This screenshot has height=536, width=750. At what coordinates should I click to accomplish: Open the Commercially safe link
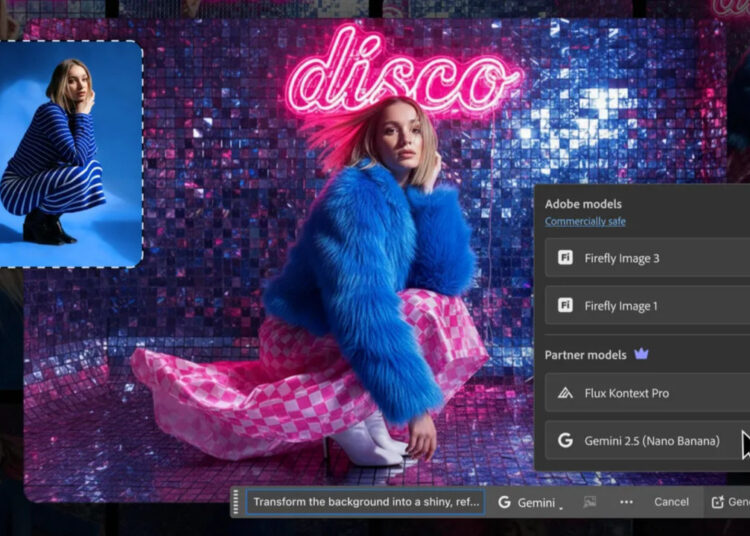point(585,221)
